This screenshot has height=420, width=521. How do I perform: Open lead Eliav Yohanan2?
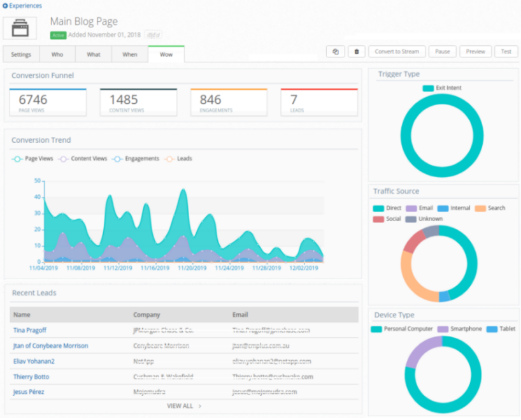click(x=34, y=361)
